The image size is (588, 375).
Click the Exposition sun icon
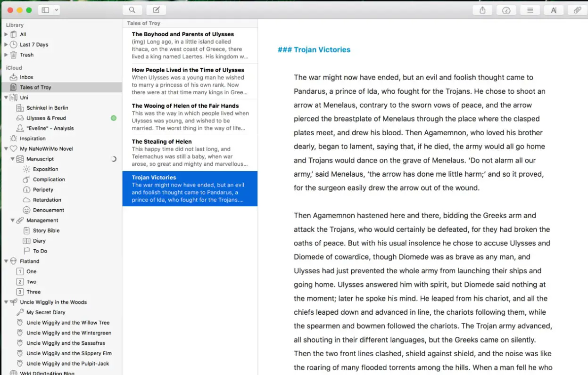[x=27, y=169]
